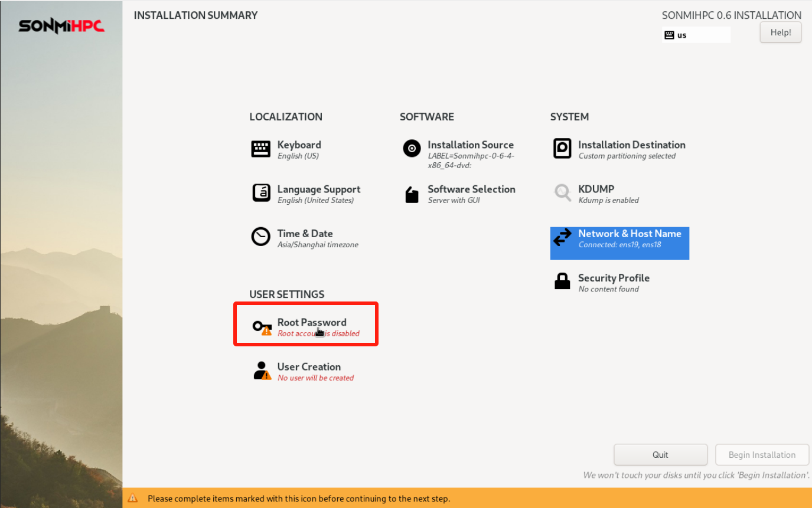Click the Network & Host Name arrows icon
The height and width of the screenshot is (508, 812).
click(562, 237)
